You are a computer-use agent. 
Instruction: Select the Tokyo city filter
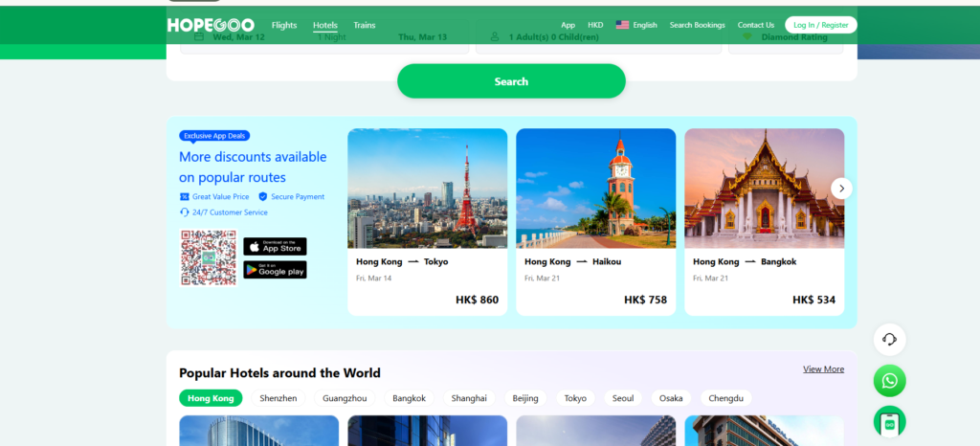point(575,398)
